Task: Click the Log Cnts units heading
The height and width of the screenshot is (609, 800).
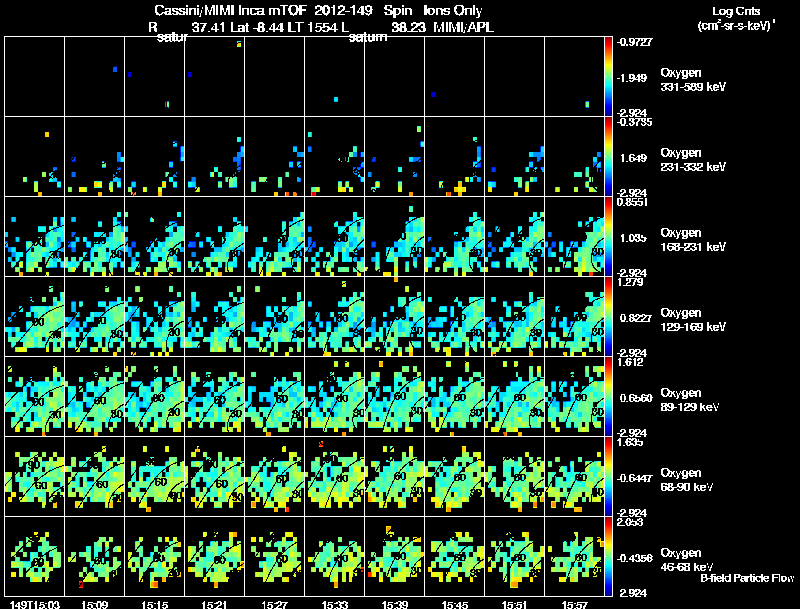Action: [736, 19]
